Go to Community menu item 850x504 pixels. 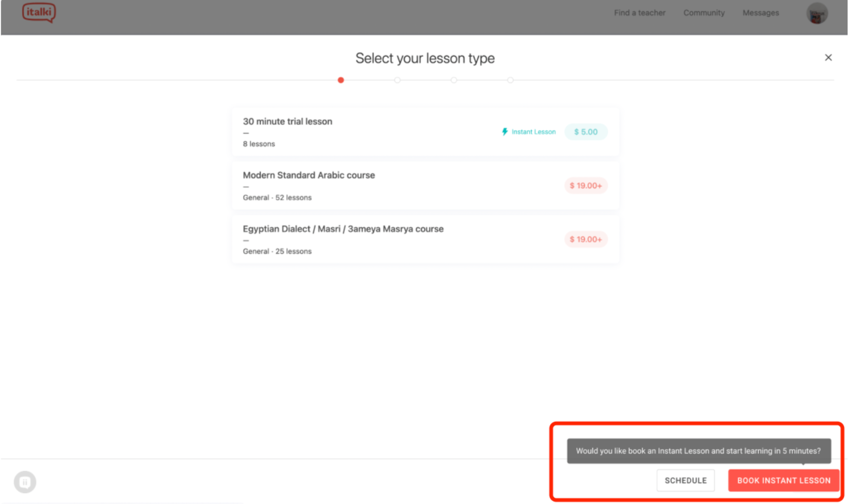click(703, 13)
